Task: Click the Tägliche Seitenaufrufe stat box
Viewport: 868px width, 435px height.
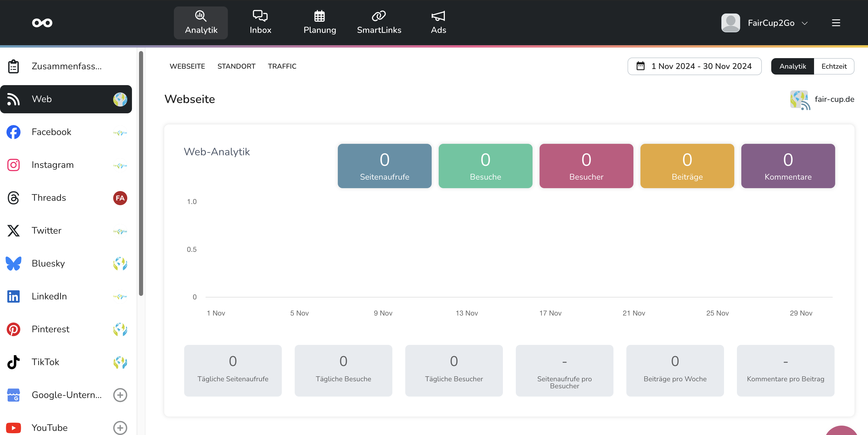Action: coord(233,371)
